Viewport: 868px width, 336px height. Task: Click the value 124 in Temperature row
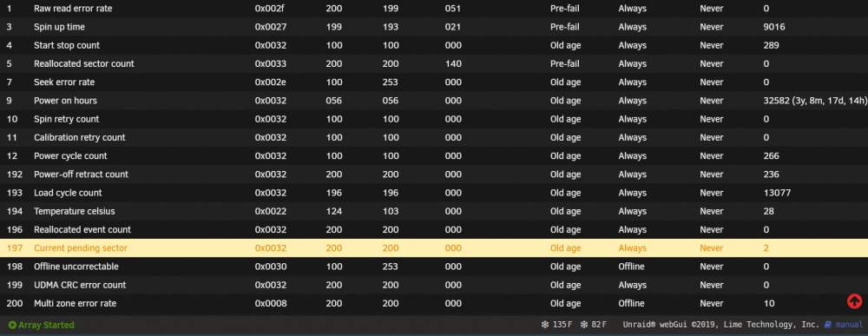334,211
